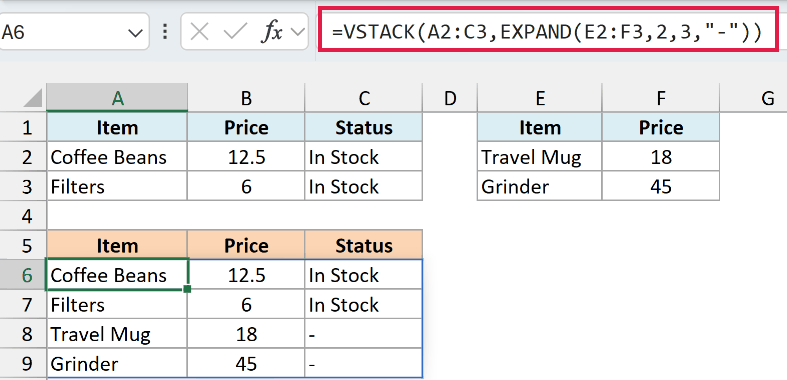Click the 'Price' header cell in B1
The image size is (787, 380).
click(246, 127)
